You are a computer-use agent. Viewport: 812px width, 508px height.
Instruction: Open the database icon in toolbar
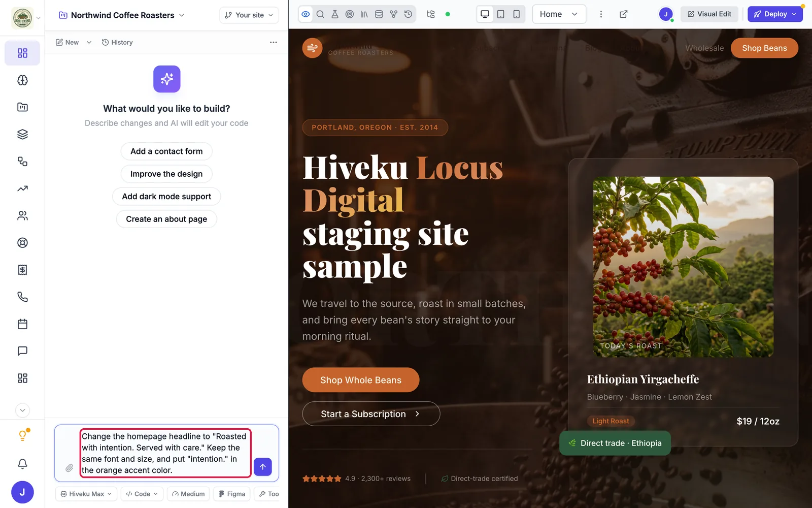pos(379,14)
